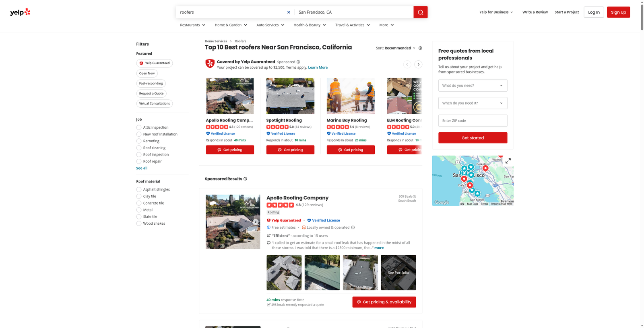
Task: Select the Attic inspection job filter
Action: pyautogui.click(x=139, y=127)
